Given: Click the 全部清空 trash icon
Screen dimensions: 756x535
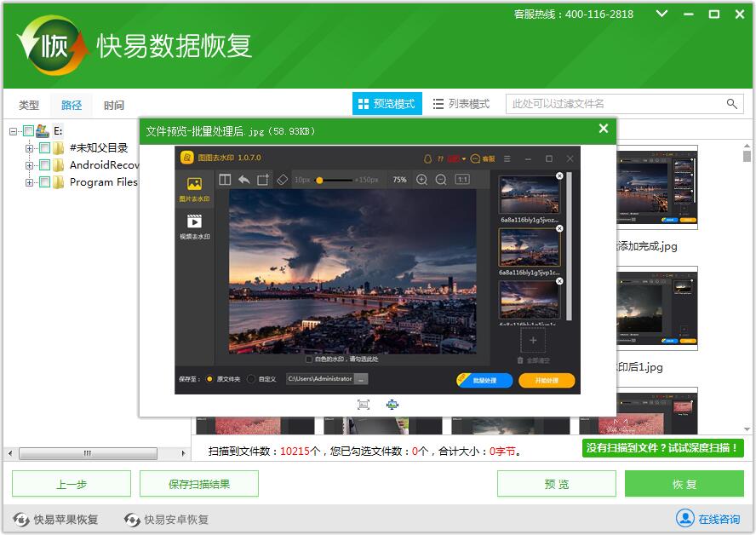Looking at the screenshot, I should click(x=520, y=360).
